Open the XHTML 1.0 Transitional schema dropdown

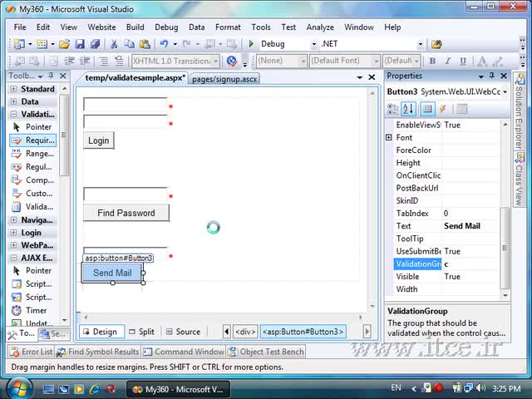click(x=215, y=61)
